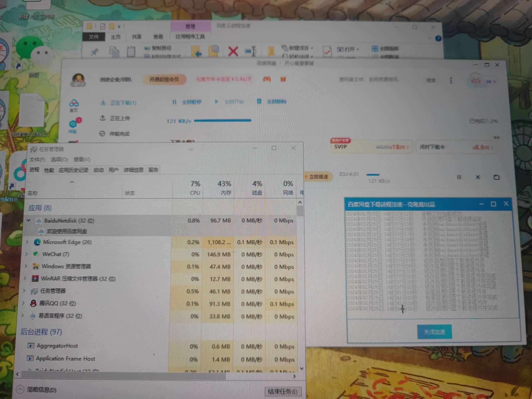Click 创建企业/团队 link

click(116, 80)
